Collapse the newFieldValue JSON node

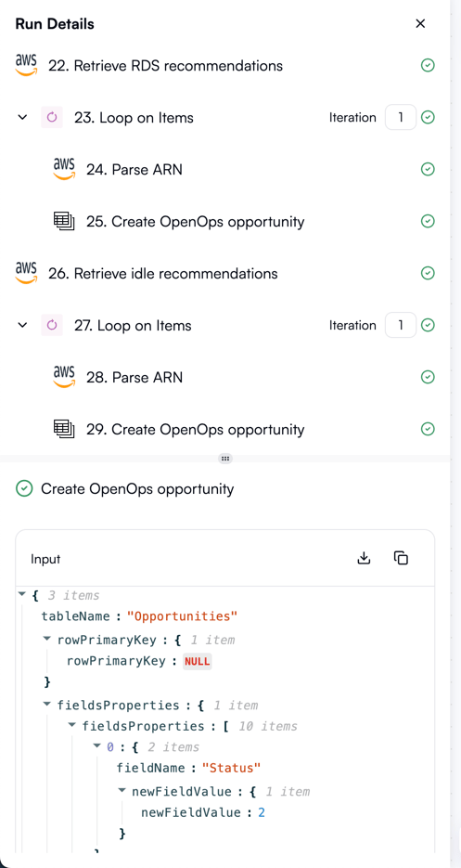(x=122, y=791)
